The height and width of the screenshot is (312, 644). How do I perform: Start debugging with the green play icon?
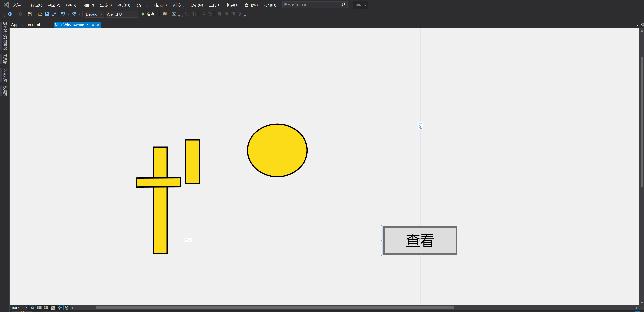[x=143, y=14]
